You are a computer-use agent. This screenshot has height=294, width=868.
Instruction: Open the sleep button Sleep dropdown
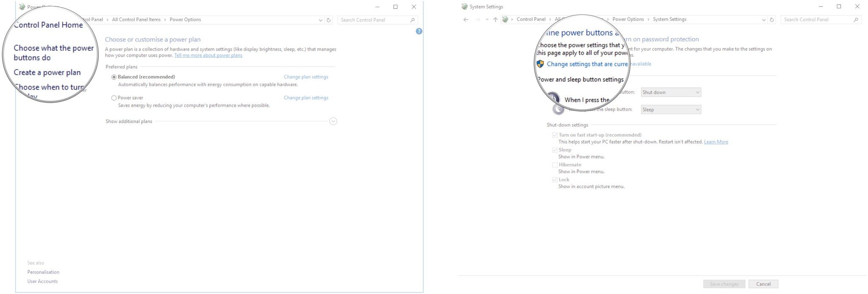click(x=671, y=110)
